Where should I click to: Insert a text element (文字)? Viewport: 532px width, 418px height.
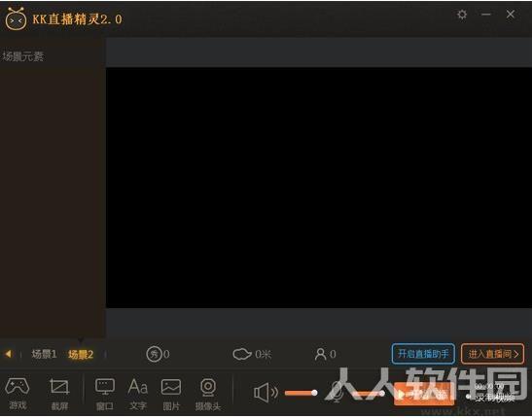click(138, 394)
